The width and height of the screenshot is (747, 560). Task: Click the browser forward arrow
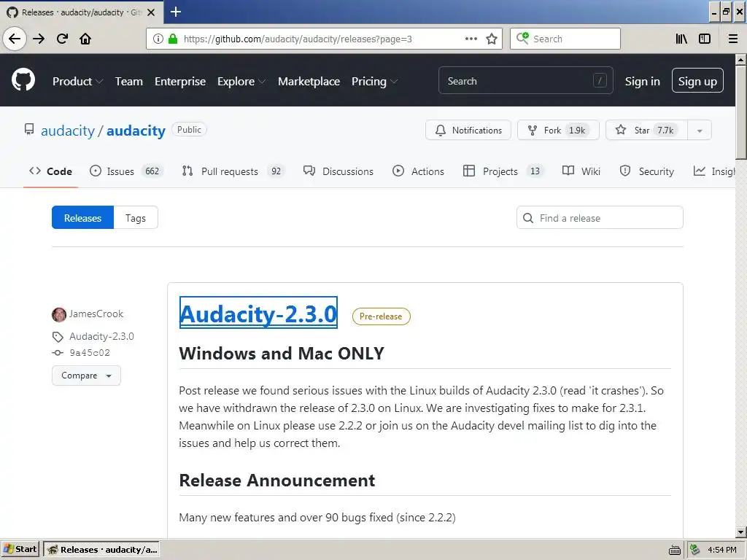point(39,39)
